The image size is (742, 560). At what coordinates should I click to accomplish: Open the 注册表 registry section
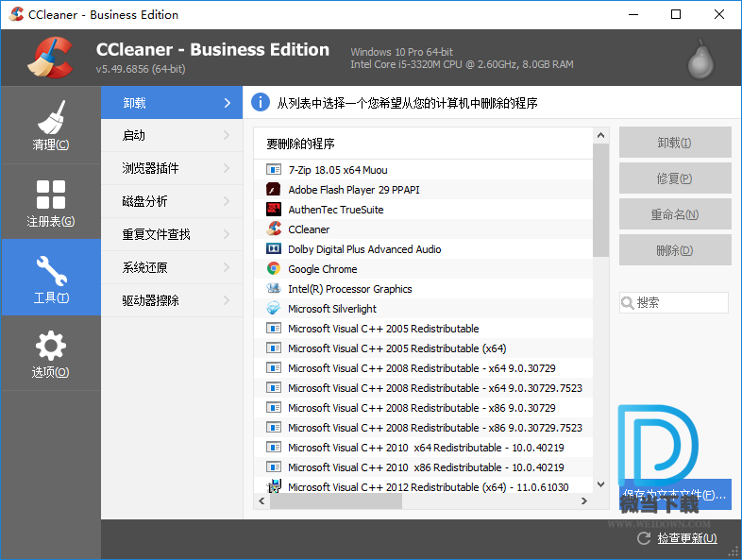click(51, 202)
